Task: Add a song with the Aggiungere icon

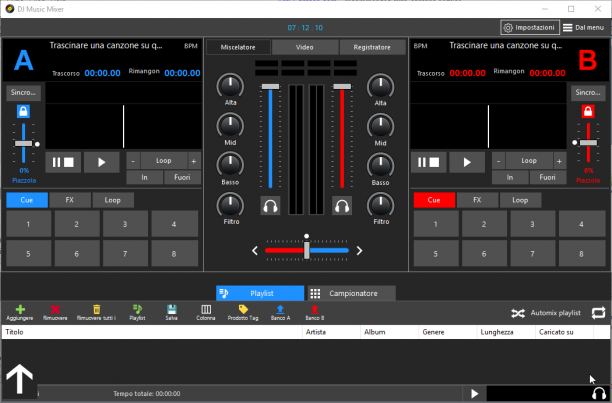Action: pos(20,309)
